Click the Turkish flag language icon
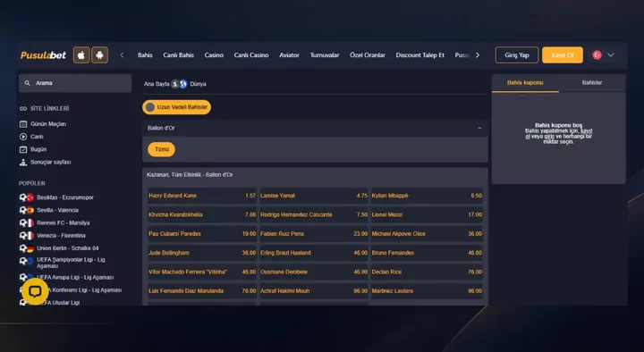This screenshot has height=352, width=644. [597, 55]
